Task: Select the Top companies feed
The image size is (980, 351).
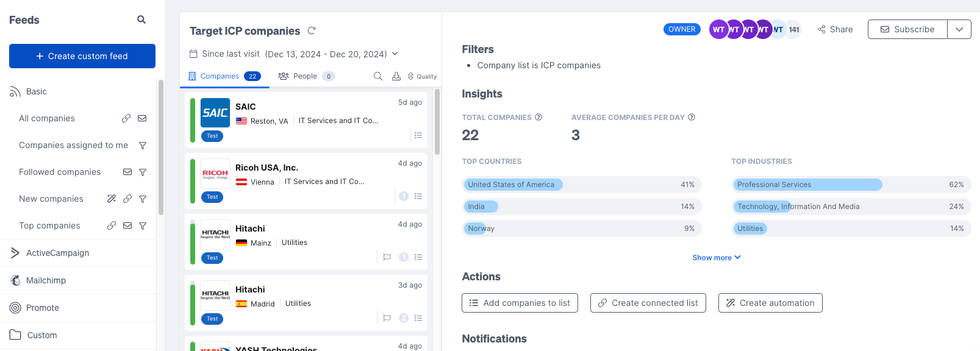Action: (x=49, y=225)
